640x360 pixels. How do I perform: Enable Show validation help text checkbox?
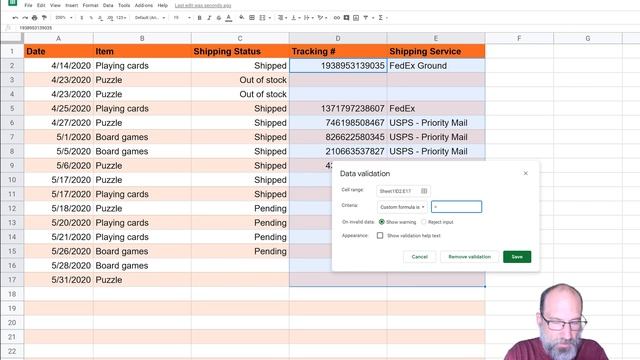pyautogui.click(x=380, y=236)
